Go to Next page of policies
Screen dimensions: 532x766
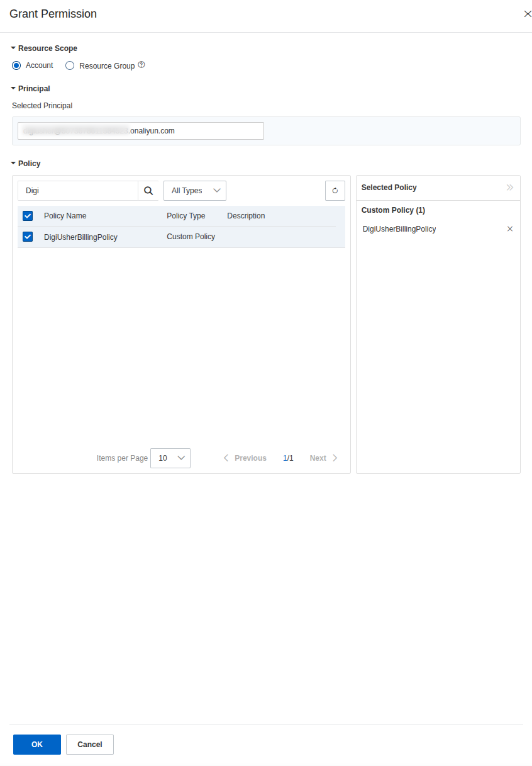tap(324, 458)
